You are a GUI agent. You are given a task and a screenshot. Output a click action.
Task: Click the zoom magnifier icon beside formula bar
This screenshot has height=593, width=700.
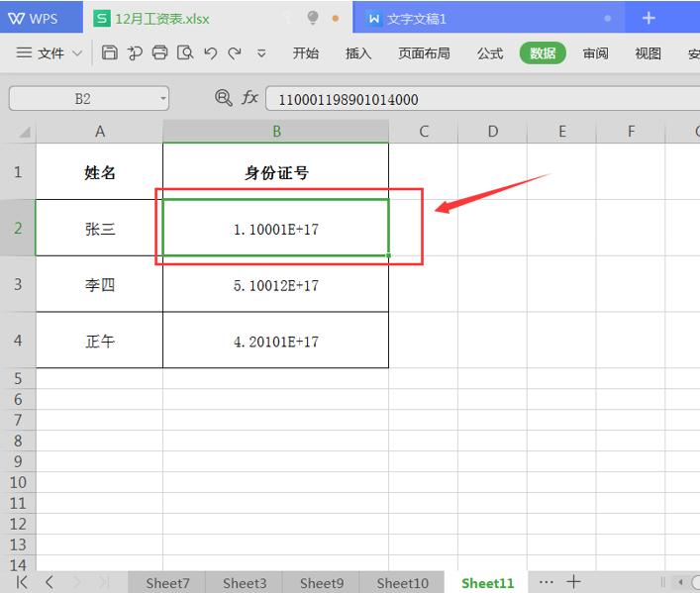(223, 97)
